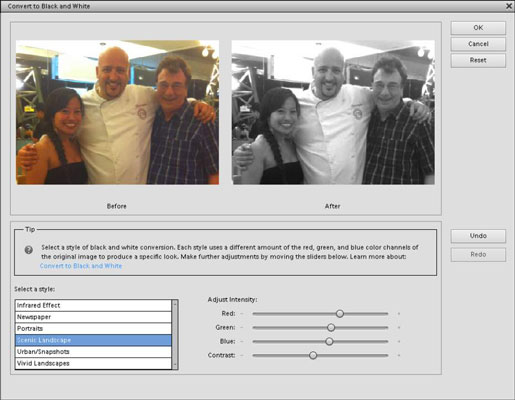Click the Red intensity slider handle
This screenshot has width=515, height=400.
point(340,314)
